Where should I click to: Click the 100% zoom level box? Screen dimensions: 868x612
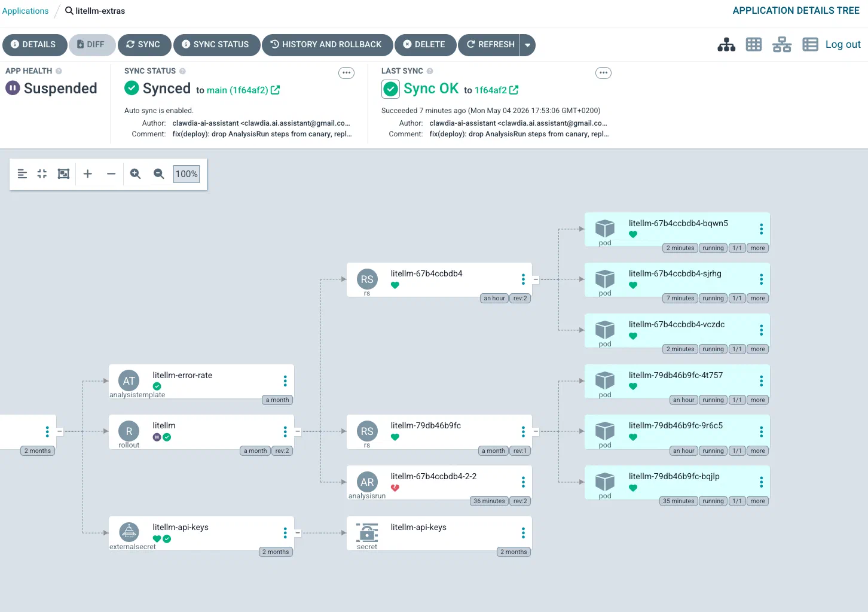click(x=187, y=174)
